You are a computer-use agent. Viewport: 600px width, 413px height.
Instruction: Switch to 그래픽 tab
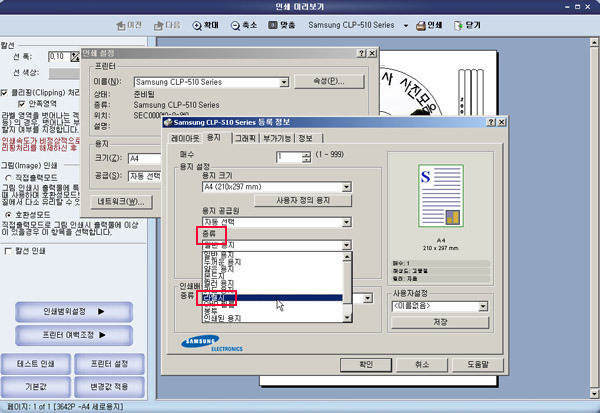tap(245, 138)
